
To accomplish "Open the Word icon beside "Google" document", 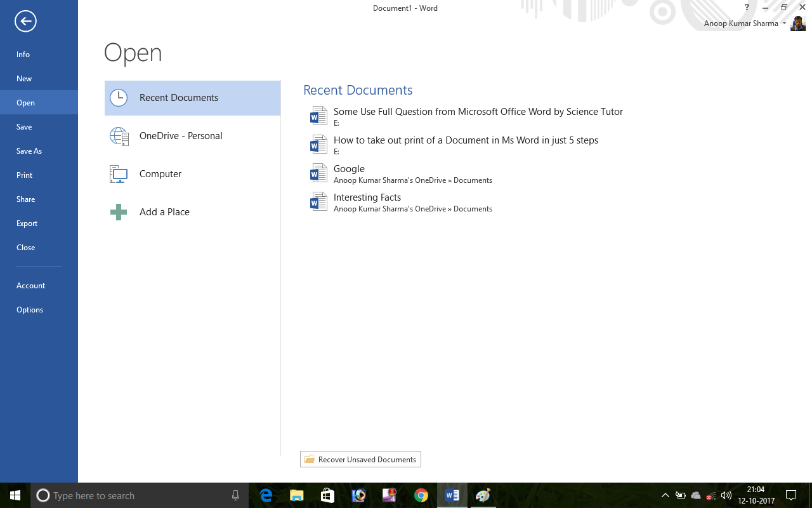I will [x=318, y=173].
